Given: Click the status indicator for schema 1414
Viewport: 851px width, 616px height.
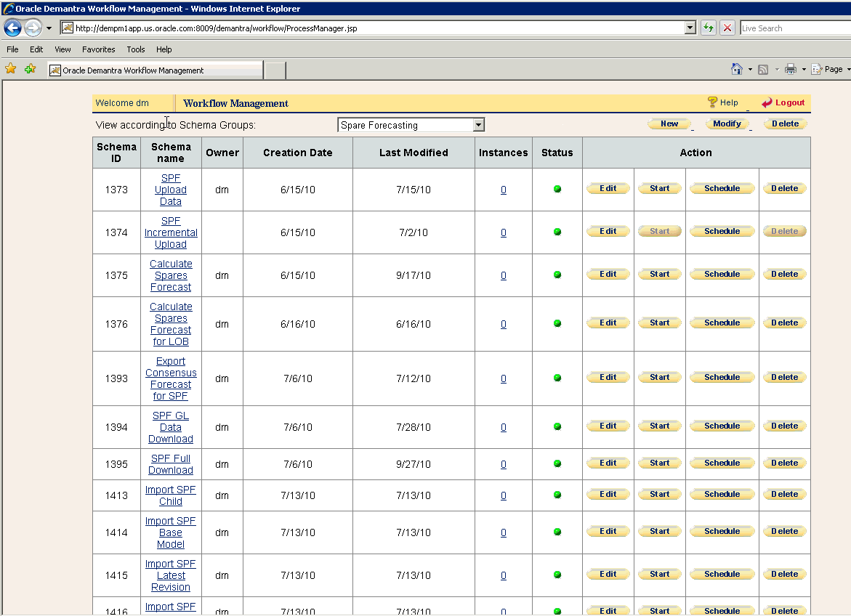Looking at the screenshot, I should 557,532.
